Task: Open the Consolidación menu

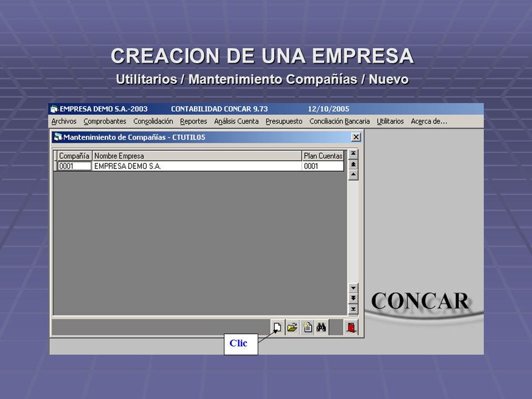Action: pos(153,121)
